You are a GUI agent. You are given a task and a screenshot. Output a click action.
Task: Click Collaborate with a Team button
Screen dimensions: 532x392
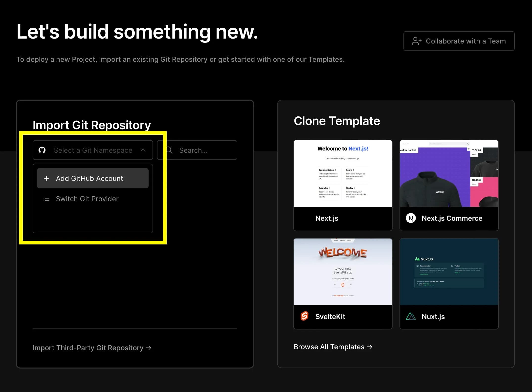(459, 41)
